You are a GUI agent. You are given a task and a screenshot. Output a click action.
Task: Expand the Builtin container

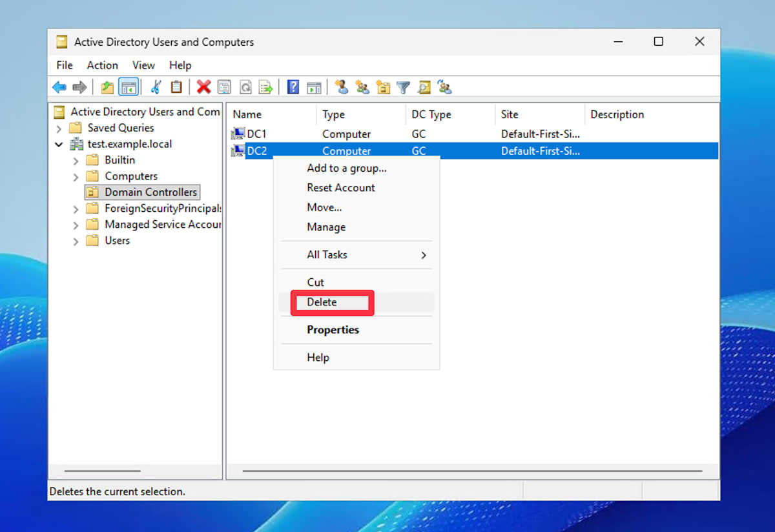click(76, 160)
